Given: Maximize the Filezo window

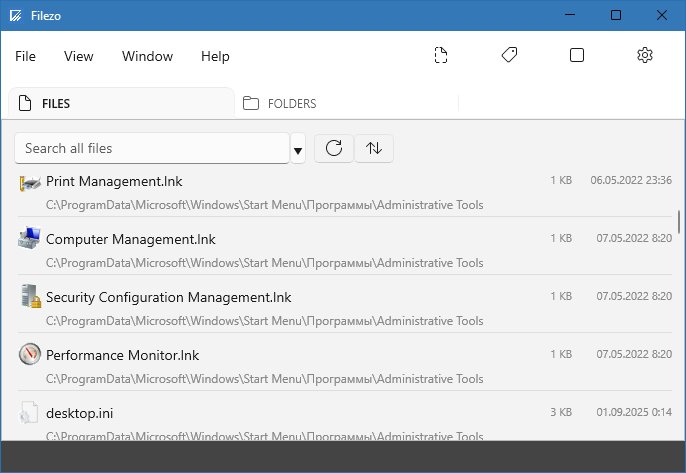Looking at the screenshot, I should (x=616, y=15).
